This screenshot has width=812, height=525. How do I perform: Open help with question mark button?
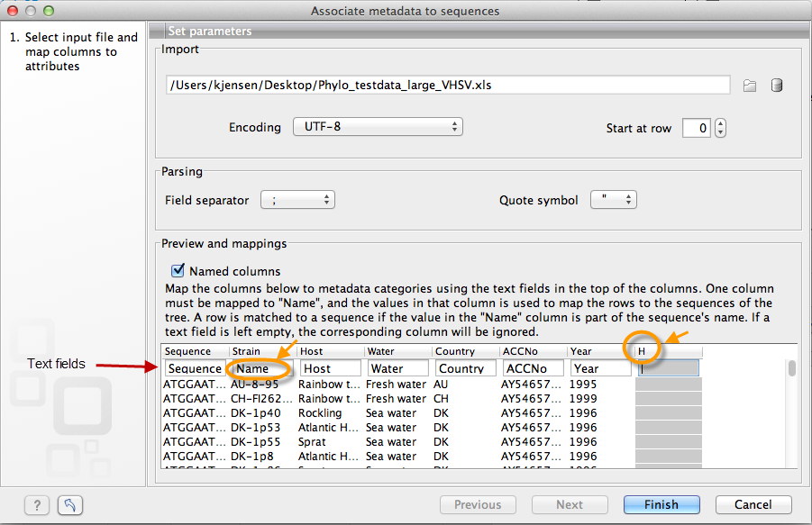[37, 505]
